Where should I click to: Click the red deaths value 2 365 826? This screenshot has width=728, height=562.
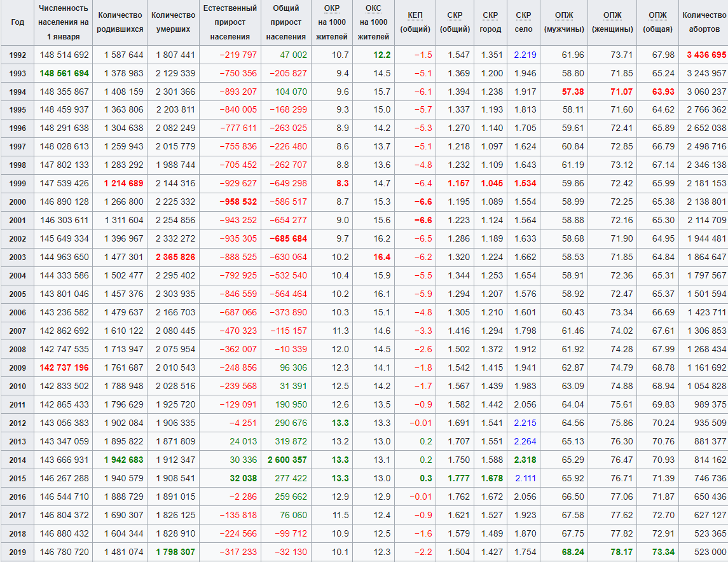pos(175,257)
